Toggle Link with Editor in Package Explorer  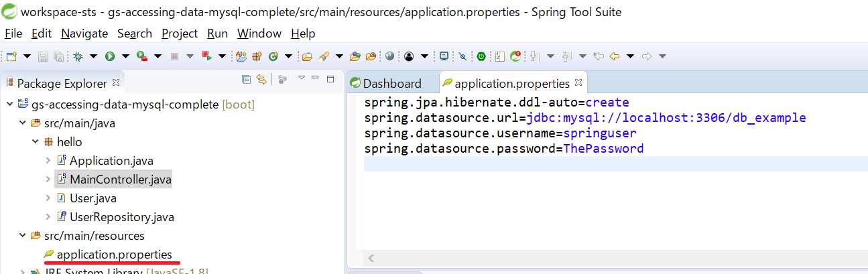(x=261, y=80)
